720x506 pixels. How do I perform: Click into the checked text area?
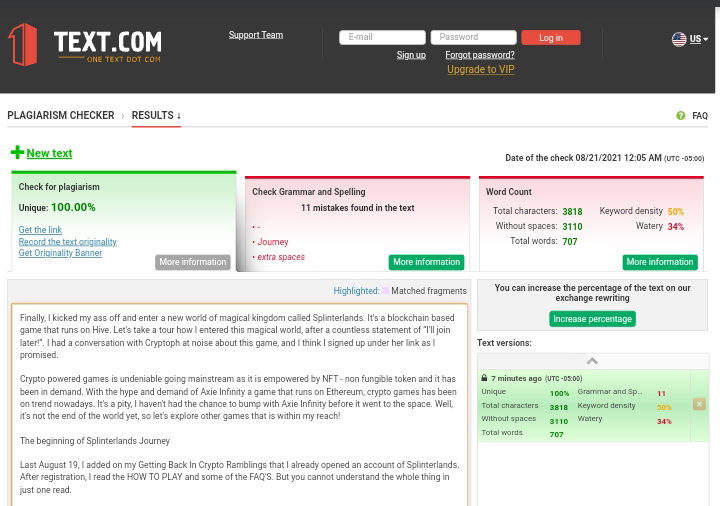pos(239,404)
